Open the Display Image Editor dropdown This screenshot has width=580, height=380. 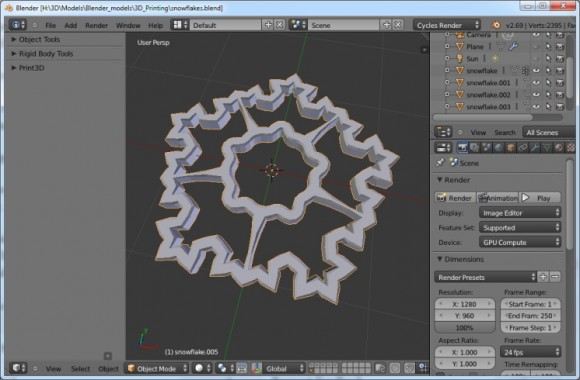(x=520, y=213)
